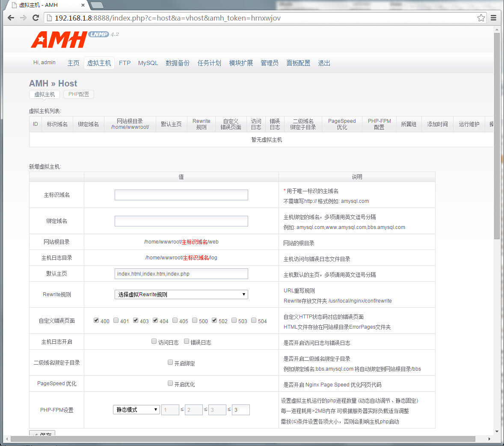Click the 标识域名 column header
The image size is (504, 446).
(57, 124)
